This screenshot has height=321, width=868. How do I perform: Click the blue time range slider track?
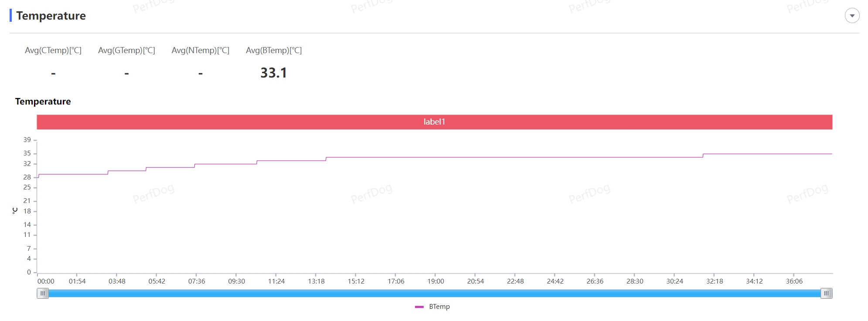[x=434, y=294]
